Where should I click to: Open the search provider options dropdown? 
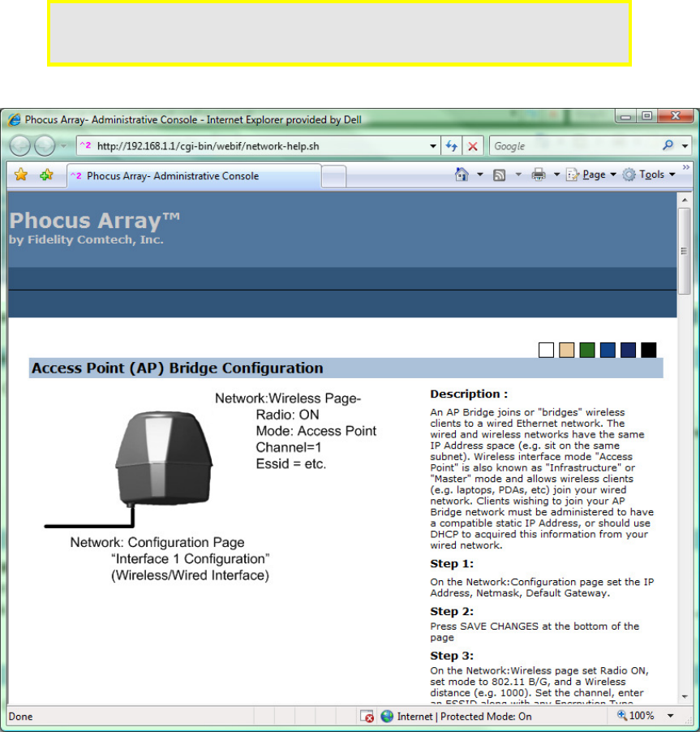685,146
